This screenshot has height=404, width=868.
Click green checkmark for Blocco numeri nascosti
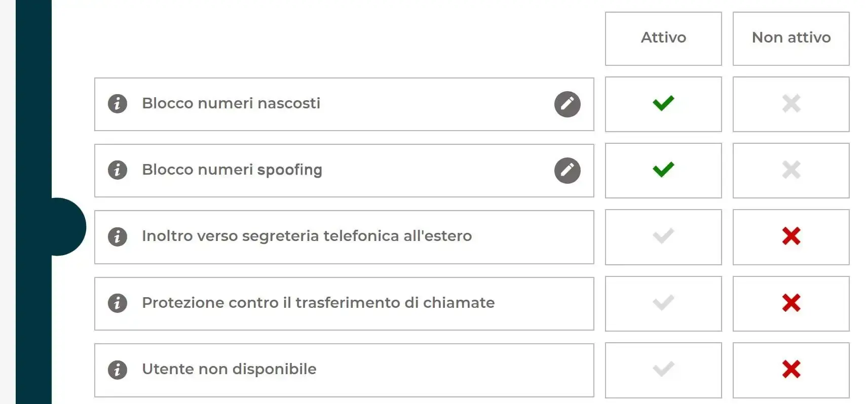(x=663, y=104)
